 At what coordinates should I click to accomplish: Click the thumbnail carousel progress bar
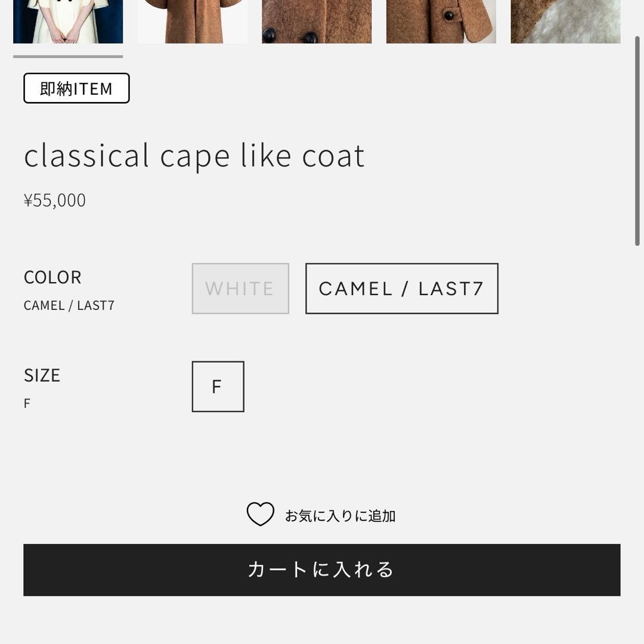[68, 57]
